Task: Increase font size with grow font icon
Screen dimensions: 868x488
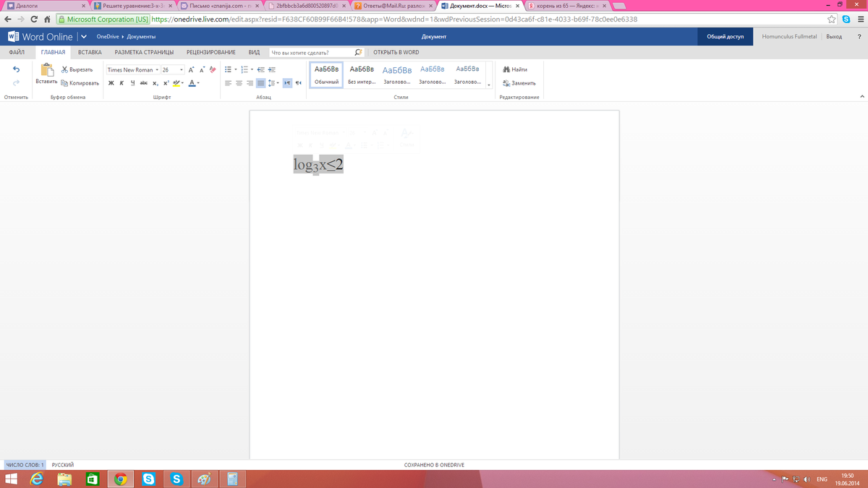Action: tap(191, 69)
